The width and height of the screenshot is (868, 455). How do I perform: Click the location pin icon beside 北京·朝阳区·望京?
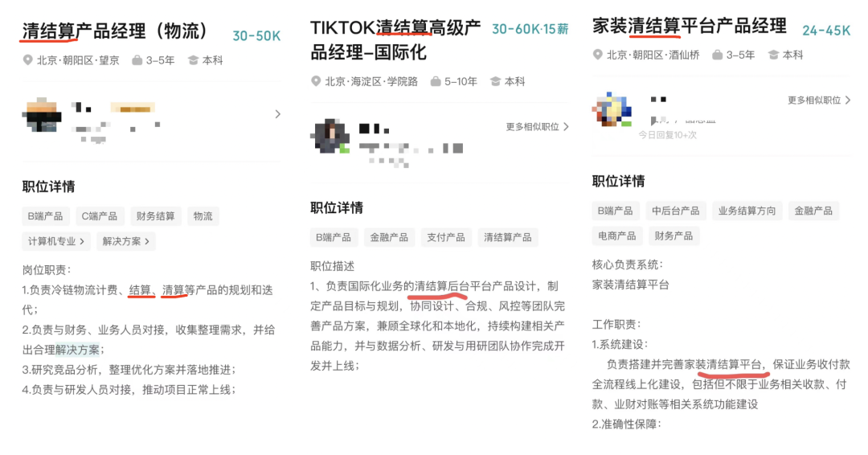[x=27, y=59]
